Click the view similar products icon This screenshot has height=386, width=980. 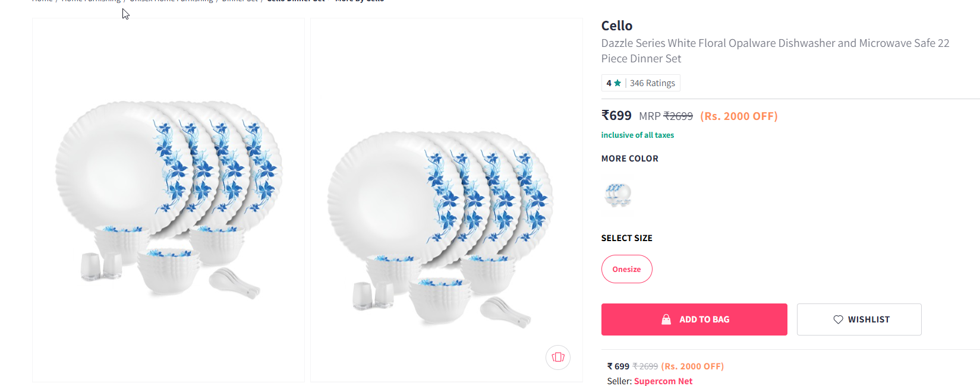[558, 357]
